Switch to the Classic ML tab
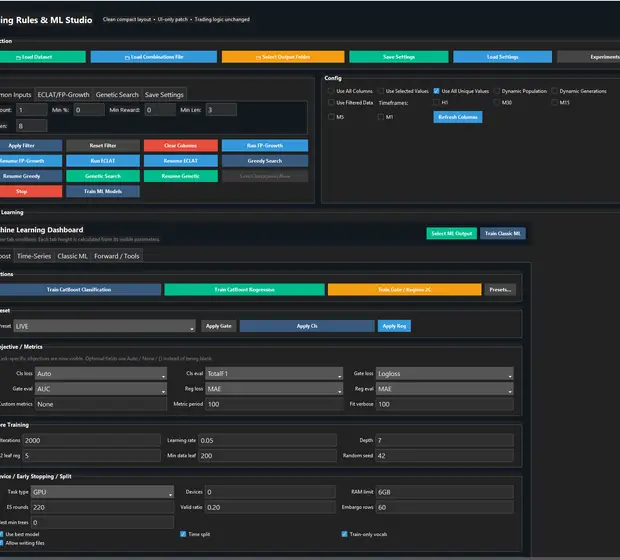620x560 pixels. (72, 256)
